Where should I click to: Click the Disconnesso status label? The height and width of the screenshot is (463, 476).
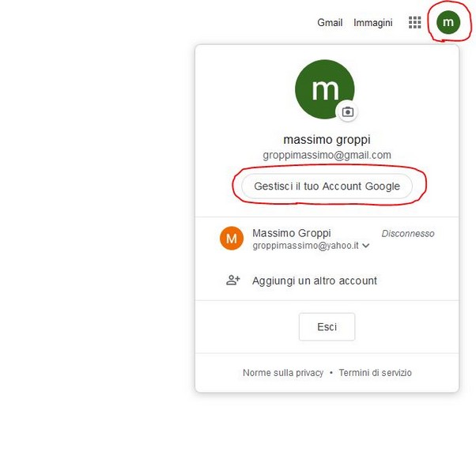(408, 233)
